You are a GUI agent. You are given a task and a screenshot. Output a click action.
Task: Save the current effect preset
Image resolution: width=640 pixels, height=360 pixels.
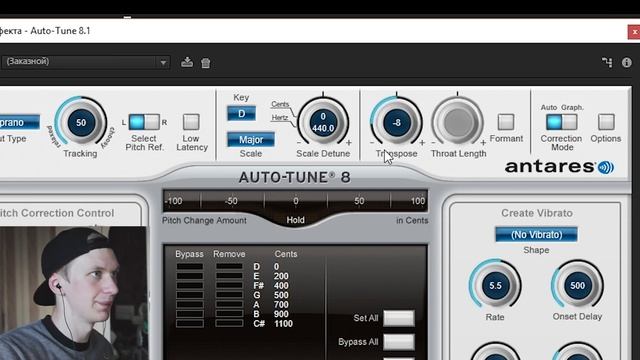click(x=187, y=62)
